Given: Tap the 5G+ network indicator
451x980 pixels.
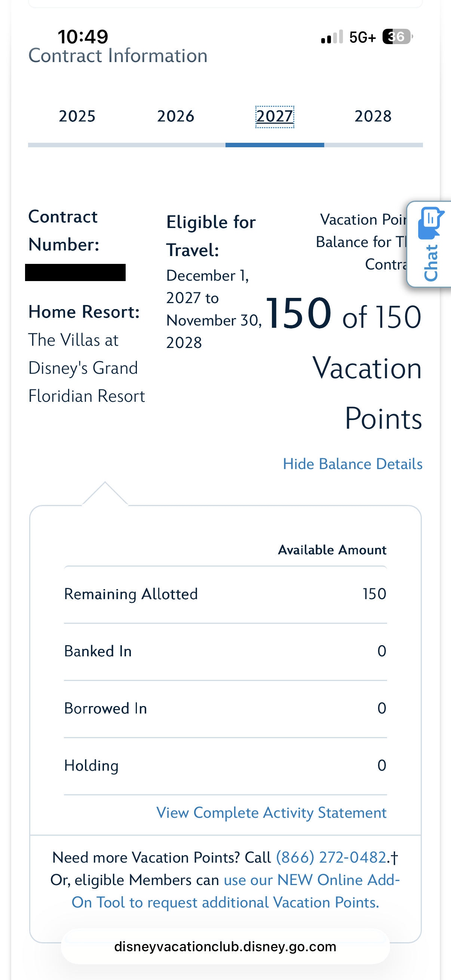Looking at the screenshot, I should [362, 37].
